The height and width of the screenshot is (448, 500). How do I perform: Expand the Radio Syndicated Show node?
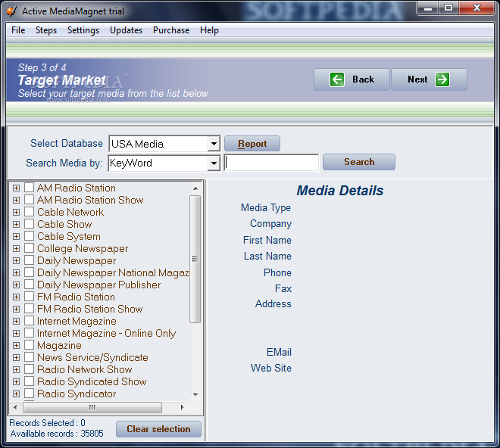[16, 381]
